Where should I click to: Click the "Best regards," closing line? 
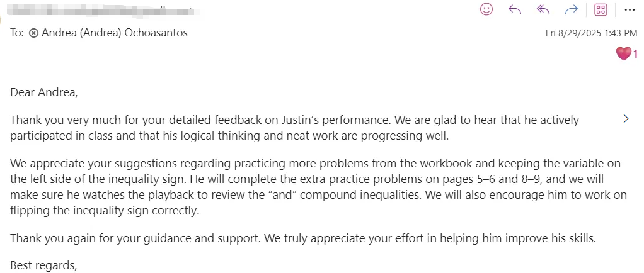point(43,265)
